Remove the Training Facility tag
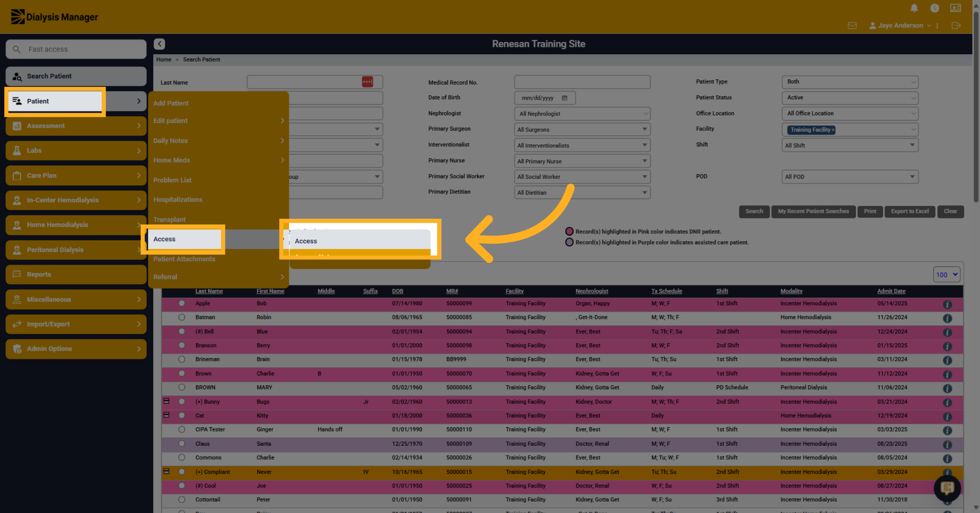The height and width of the screenshot is (513, 980). click(x=833, y=130)
